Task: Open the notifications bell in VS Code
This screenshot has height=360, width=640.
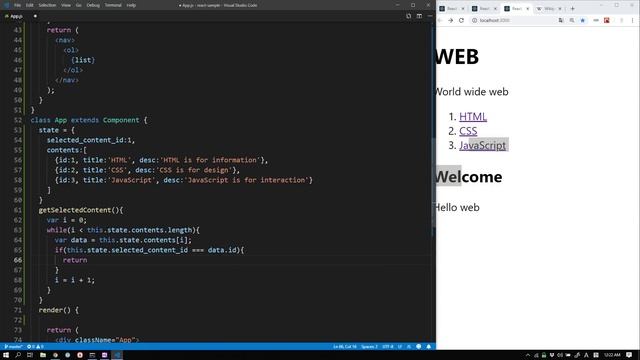Action: pos(429,347)
